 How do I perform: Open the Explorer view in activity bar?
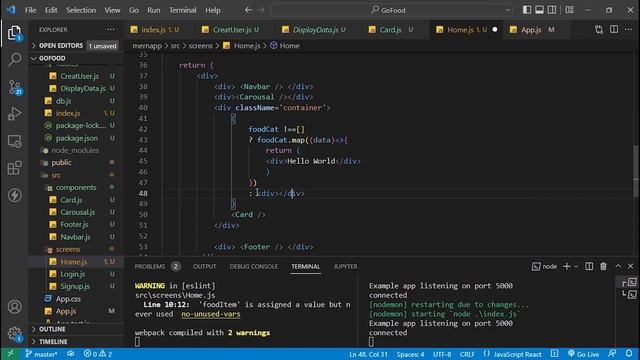pyautogui.click(x=14, y=33)
